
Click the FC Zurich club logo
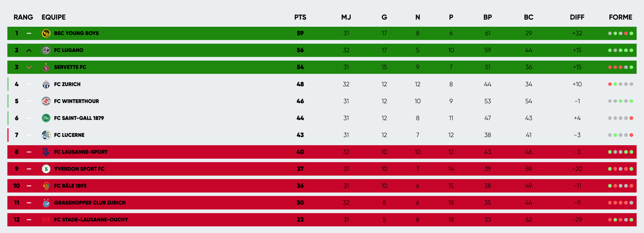pyautogui.click(x=46, y=84)
